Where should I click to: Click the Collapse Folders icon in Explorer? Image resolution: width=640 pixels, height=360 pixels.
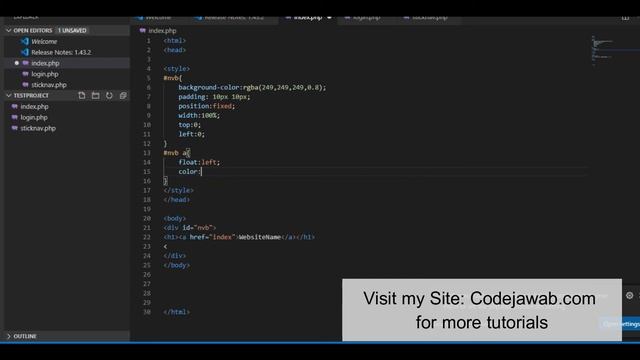[123, 96]
